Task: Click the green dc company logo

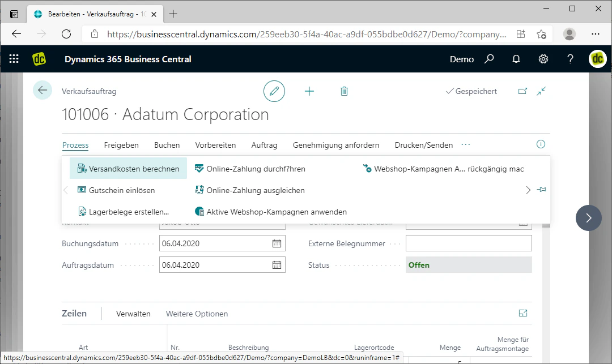Action: [39, 59]
